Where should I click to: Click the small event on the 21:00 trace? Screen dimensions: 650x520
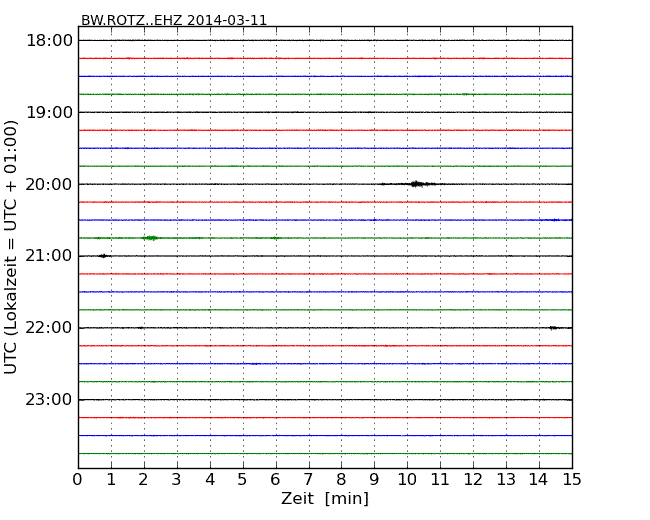pos(103,256)
